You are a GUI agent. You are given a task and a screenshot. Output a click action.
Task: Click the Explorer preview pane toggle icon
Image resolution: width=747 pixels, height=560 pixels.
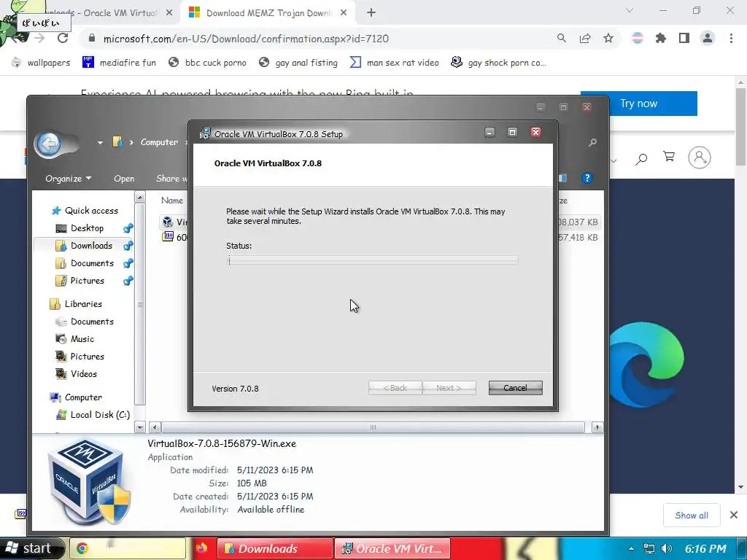(x=562, y=178)
